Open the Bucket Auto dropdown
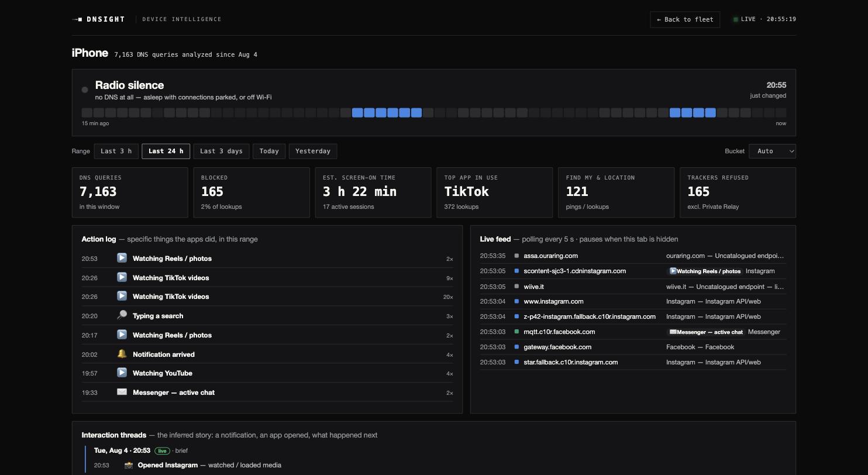Image resolution: width=868 pixels, height=475 pixels. tap(772, 151)
